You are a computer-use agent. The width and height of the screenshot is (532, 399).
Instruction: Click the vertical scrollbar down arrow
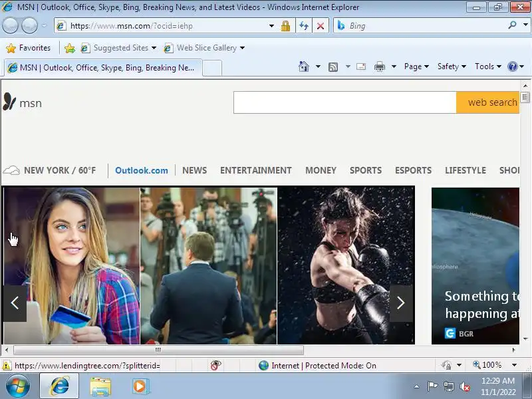point(525,339)
